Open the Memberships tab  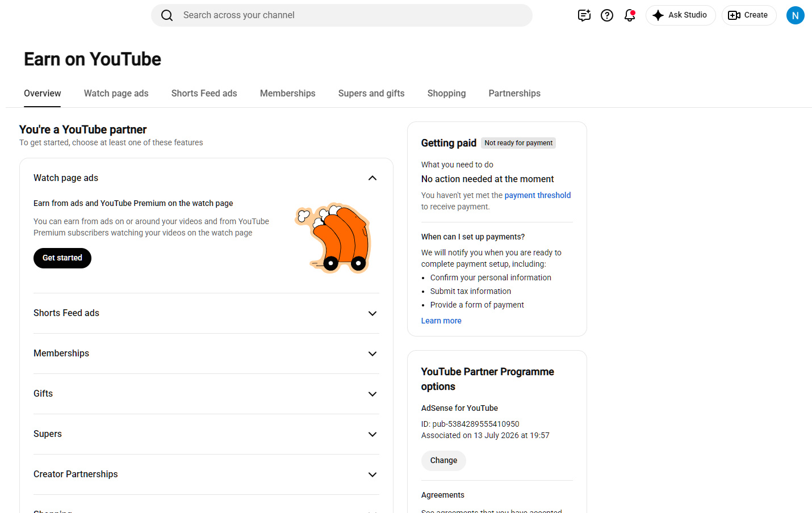(288, 94)
